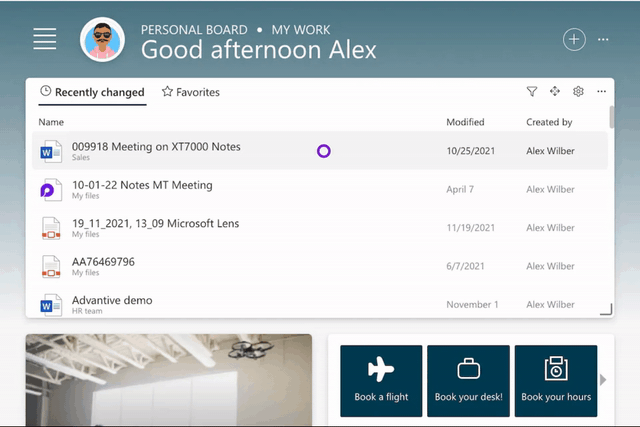Viewport: 640px width, 427px height.
Task: Open widget settings gear icon
Action: click(x=578, y=92)
